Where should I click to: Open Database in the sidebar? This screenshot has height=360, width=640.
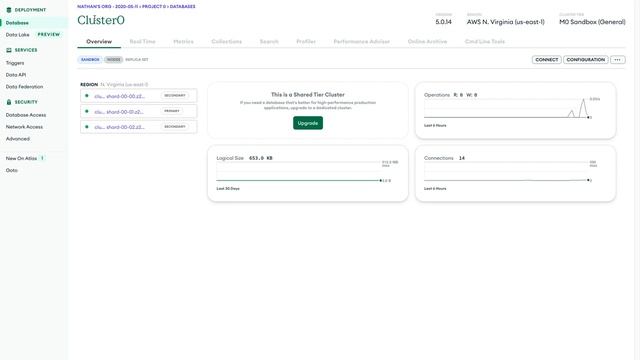pos(17,23)
